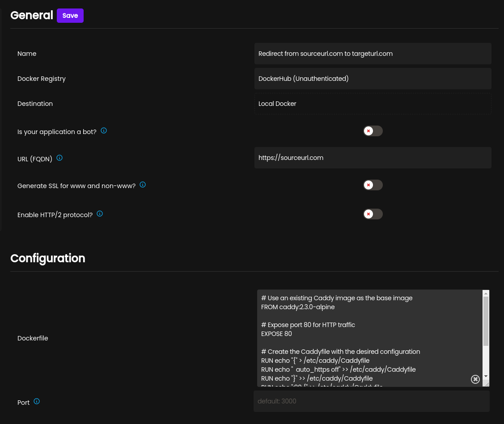Enable the HTTP/2 protocol switch

373,214
